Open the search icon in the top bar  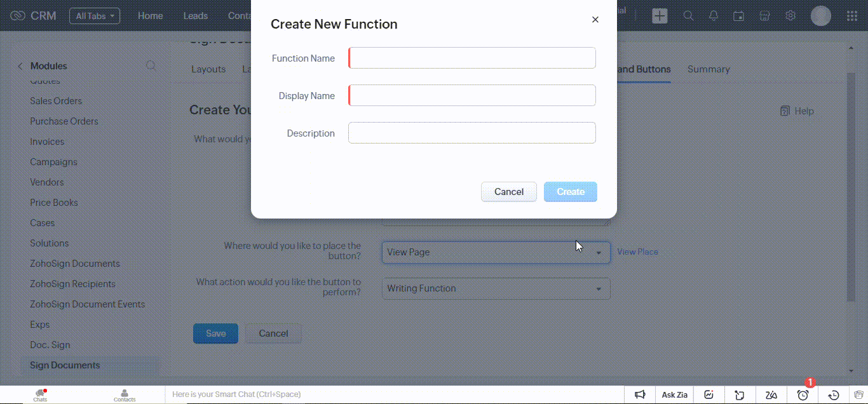click(x=688, y=15)
